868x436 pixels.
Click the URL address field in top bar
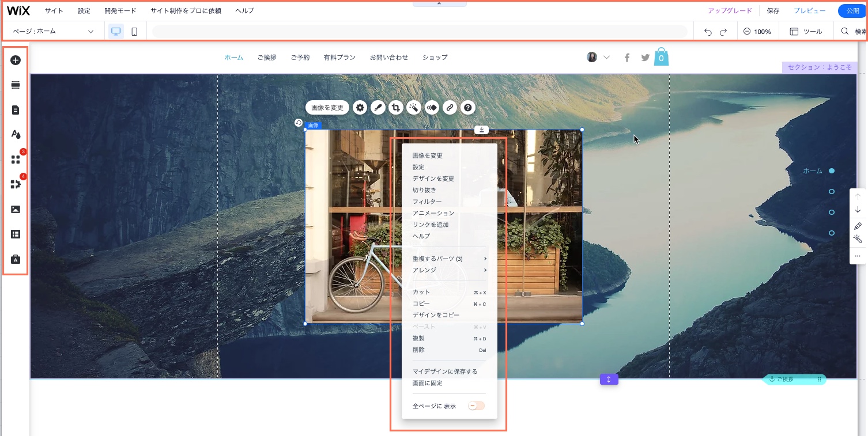(420, 32)
